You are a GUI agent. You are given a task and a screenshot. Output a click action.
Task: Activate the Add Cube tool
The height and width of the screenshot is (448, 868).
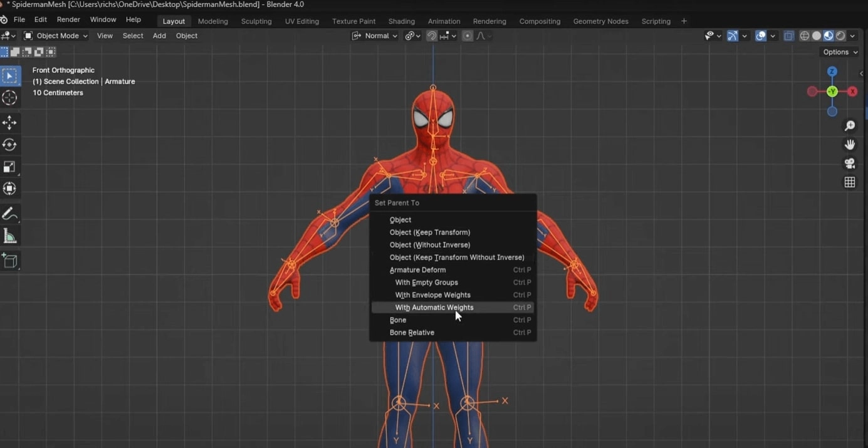tap(10, 261)
